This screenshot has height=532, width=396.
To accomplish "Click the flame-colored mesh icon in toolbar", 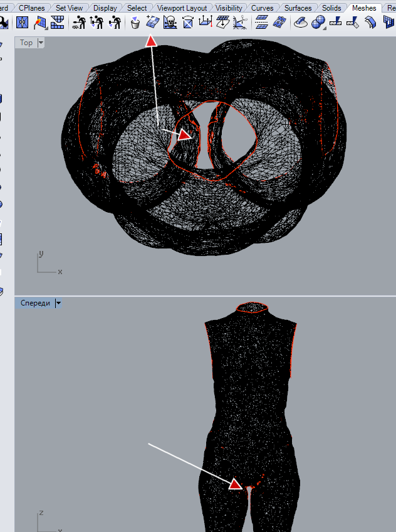I will (x=40, y=23).
